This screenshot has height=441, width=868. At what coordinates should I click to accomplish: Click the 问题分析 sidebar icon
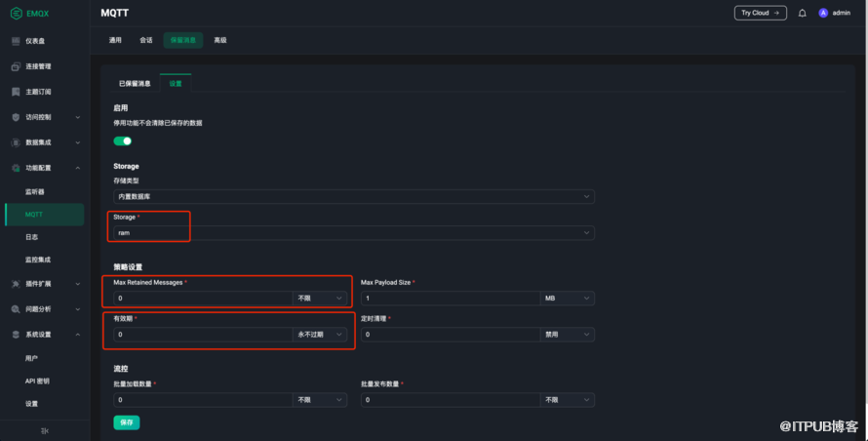[x=16, y=309]
